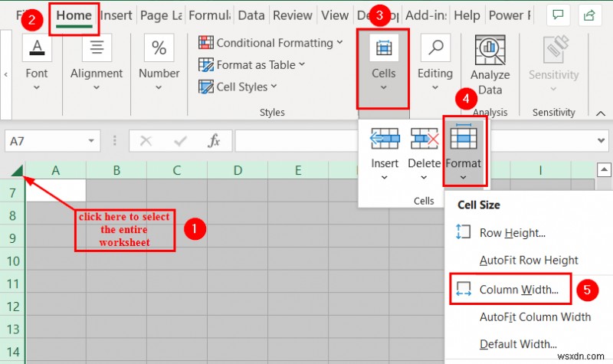This screenshot has width=613, height=364.
Task: Open the Review tab
Action: [293, 15]
